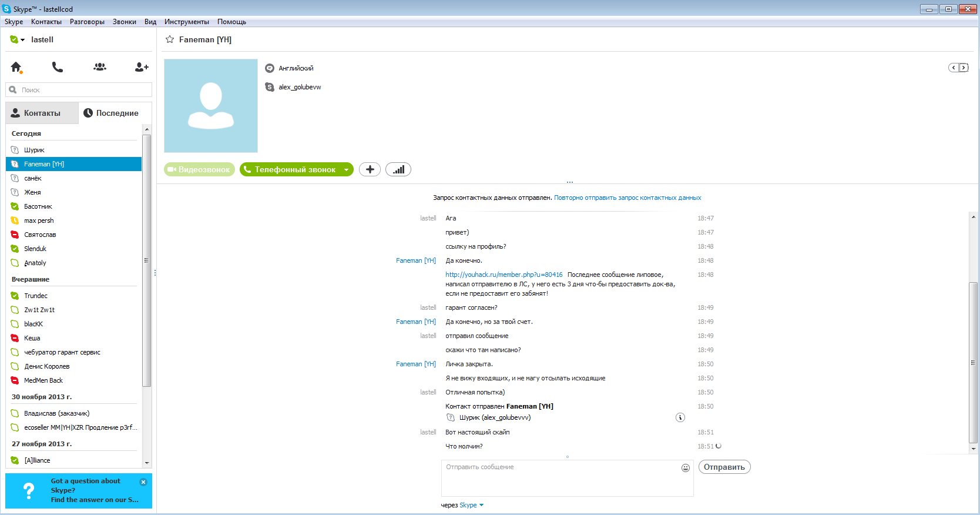Screen dimensions: 980x515
Task: Click the Шурик contact card icon in chat
Action: tap(451, 417)
